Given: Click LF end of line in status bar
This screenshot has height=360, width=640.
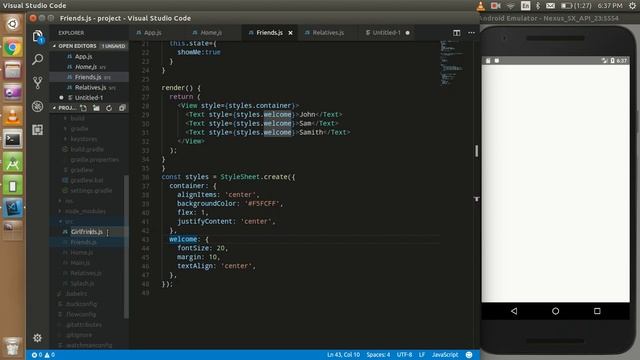Looking at the screenshot, I should [422, 355].
